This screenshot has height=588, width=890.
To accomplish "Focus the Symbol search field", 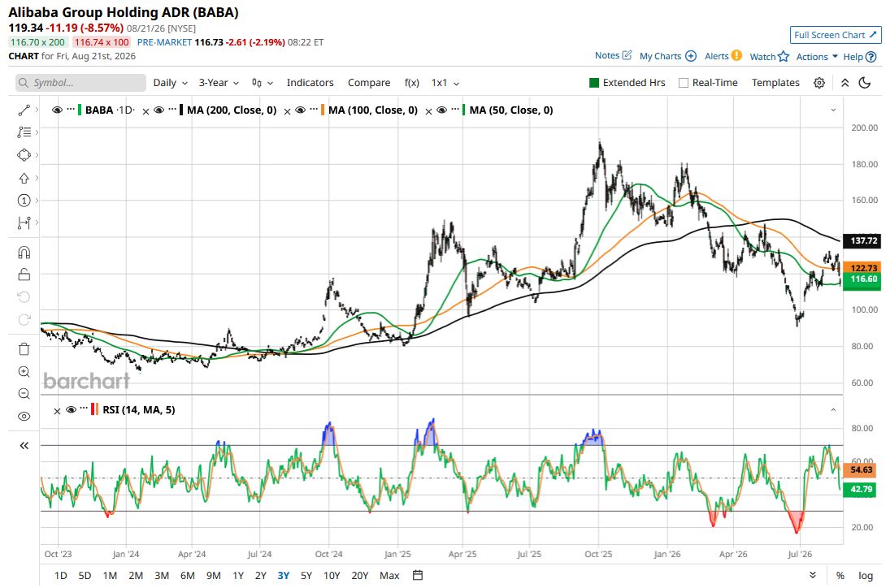I will point(80,83).
